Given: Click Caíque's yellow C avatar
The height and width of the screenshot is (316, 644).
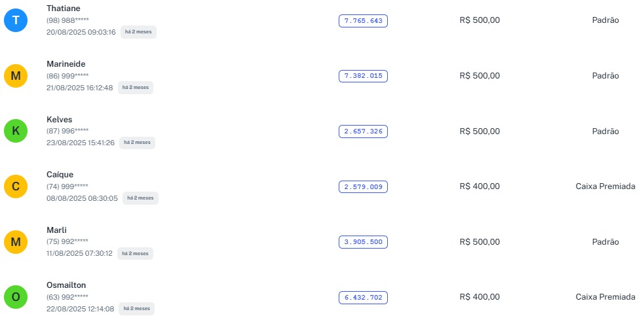Looking at the screenshot, I should pyautogui.click(x=16, y=187).
